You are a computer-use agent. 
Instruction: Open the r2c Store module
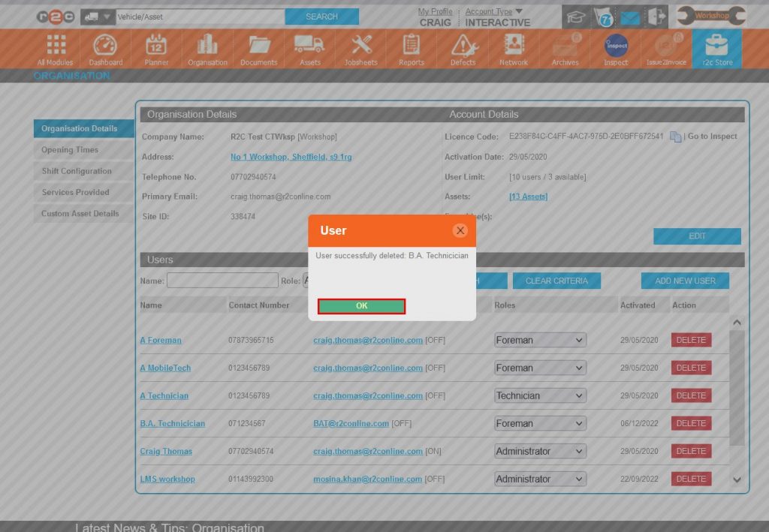click(x=716, y=50)
